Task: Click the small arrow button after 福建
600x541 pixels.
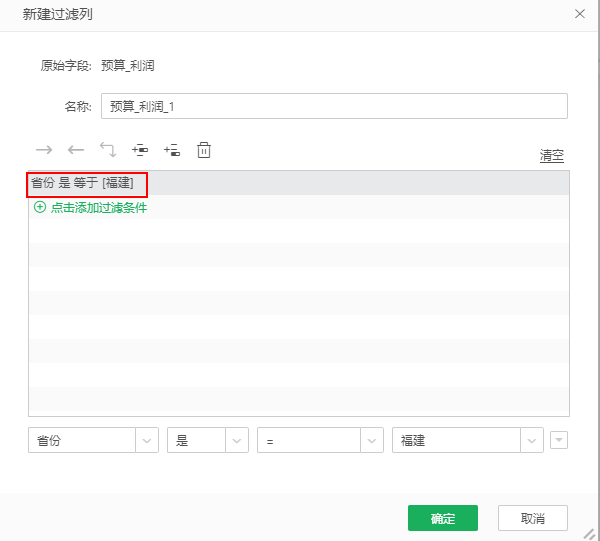Action: (559, 440)
